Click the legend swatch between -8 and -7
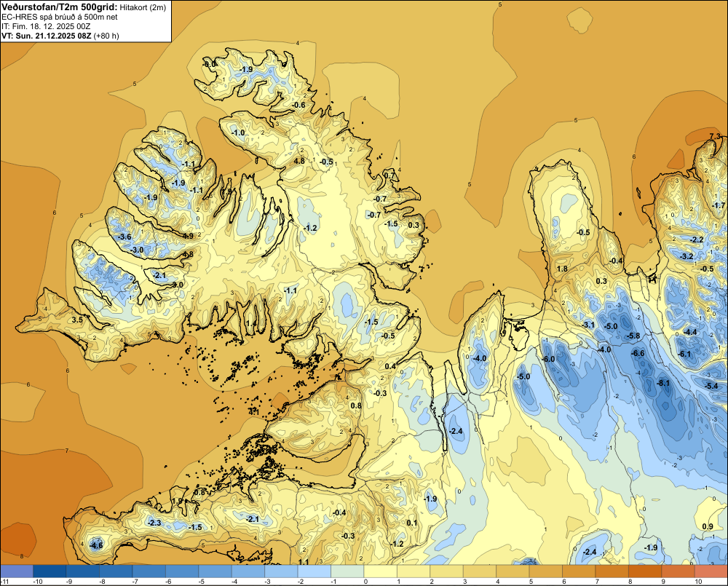The image size is (728, 586). (116, 571)
